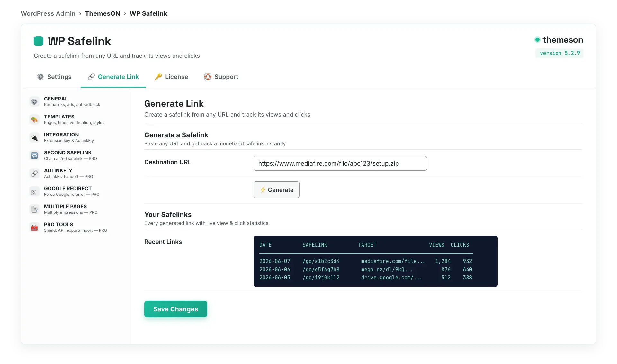Click the Integration plug icon

pos(34,137)
